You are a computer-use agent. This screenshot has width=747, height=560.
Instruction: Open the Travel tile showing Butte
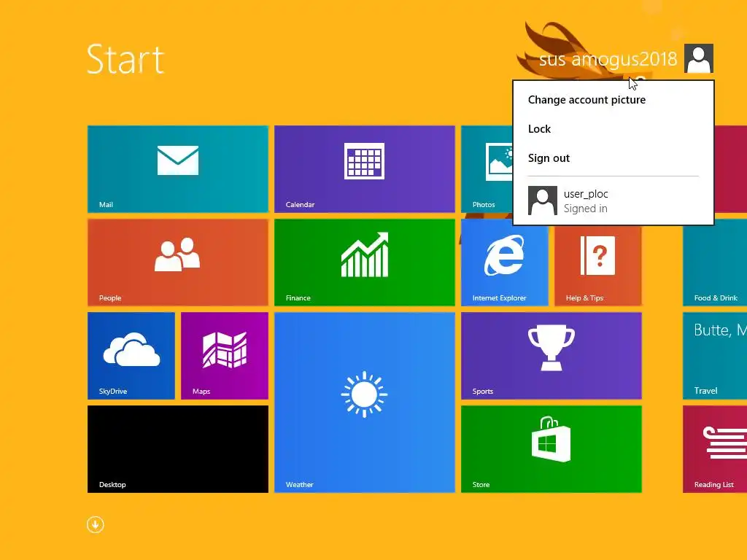[715, 356]
